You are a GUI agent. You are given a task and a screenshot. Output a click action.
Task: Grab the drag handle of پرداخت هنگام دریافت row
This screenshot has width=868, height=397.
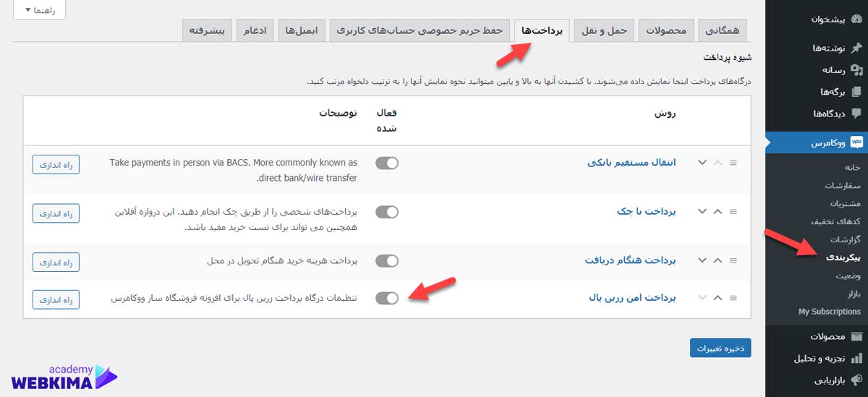733,260
